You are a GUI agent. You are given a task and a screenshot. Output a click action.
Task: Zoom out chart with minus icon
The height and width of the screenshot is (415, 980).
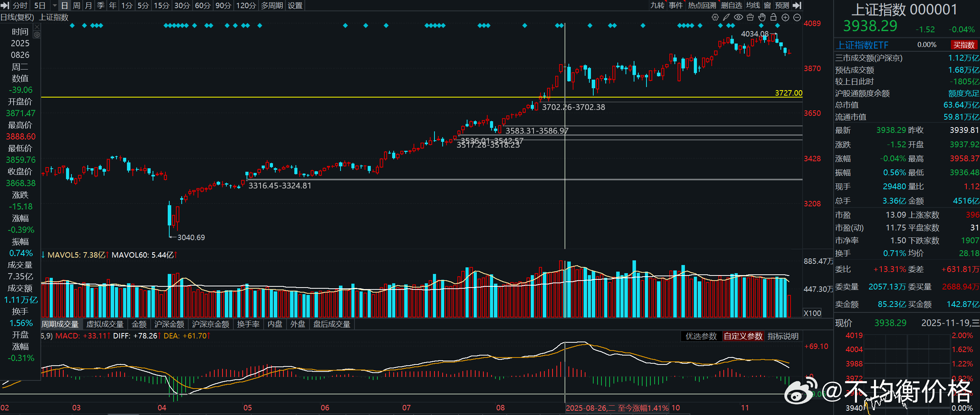[797, 17]
